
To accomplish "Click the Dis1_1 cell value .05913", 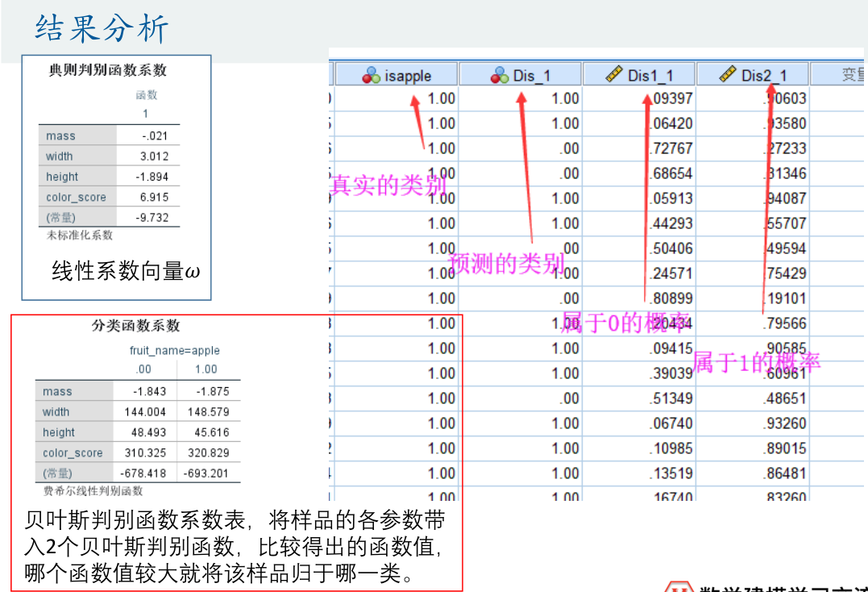I will click(671, 198).
